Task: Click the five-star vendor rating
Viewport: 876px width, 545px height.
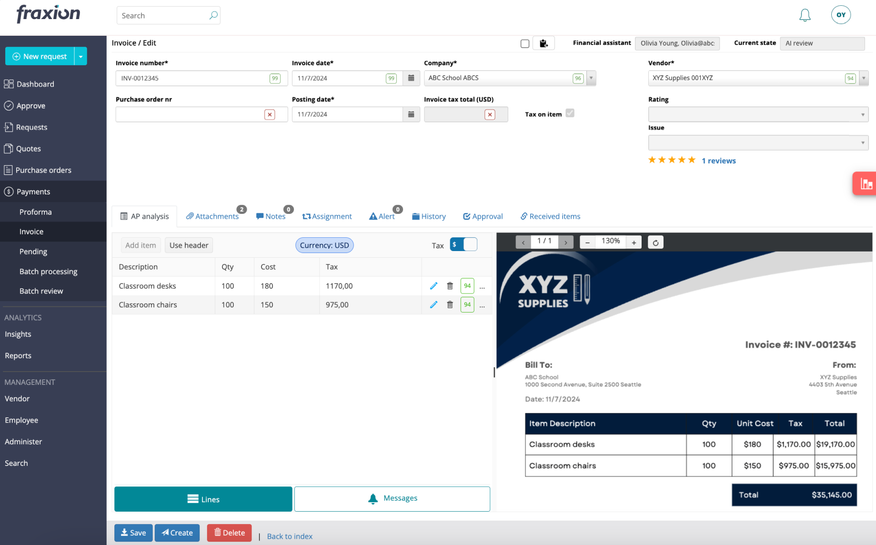Action: 671,160
